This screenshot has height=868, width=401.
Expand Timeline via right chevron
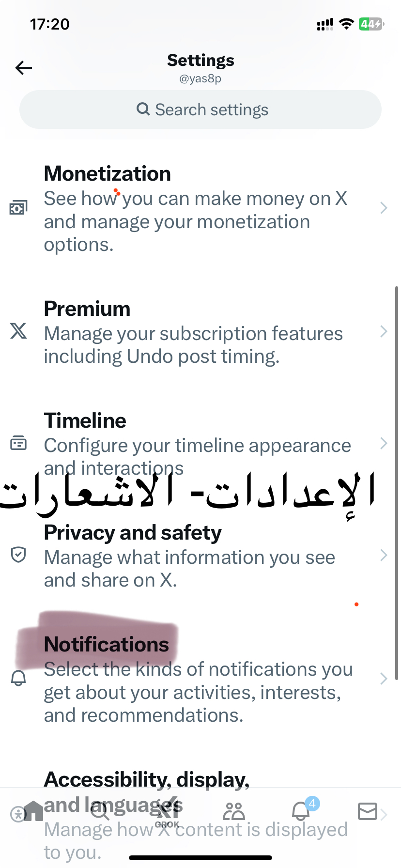[x=384, y=443]
